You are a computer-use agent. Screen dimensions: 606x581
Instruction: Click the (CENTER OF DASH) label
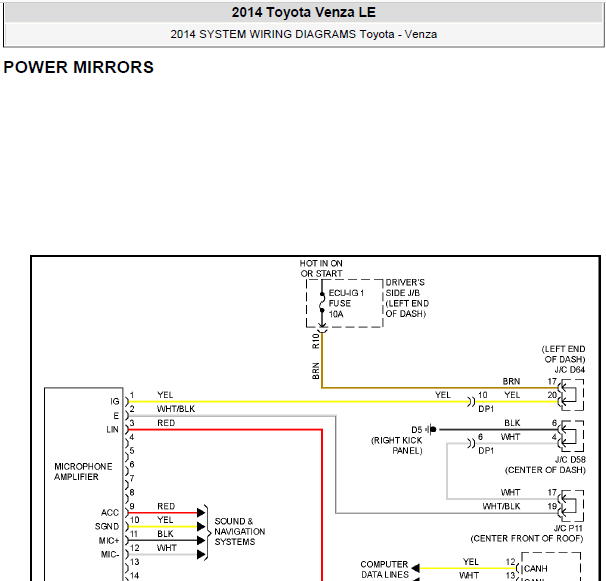click(545, 470)
